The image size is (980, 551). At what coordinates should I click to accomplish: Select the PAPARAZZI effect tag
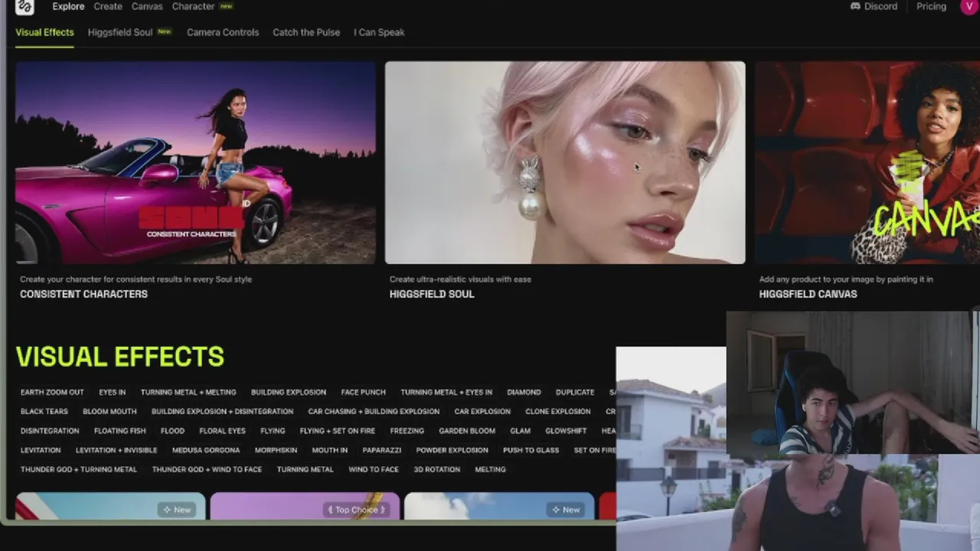click(382, 450)
